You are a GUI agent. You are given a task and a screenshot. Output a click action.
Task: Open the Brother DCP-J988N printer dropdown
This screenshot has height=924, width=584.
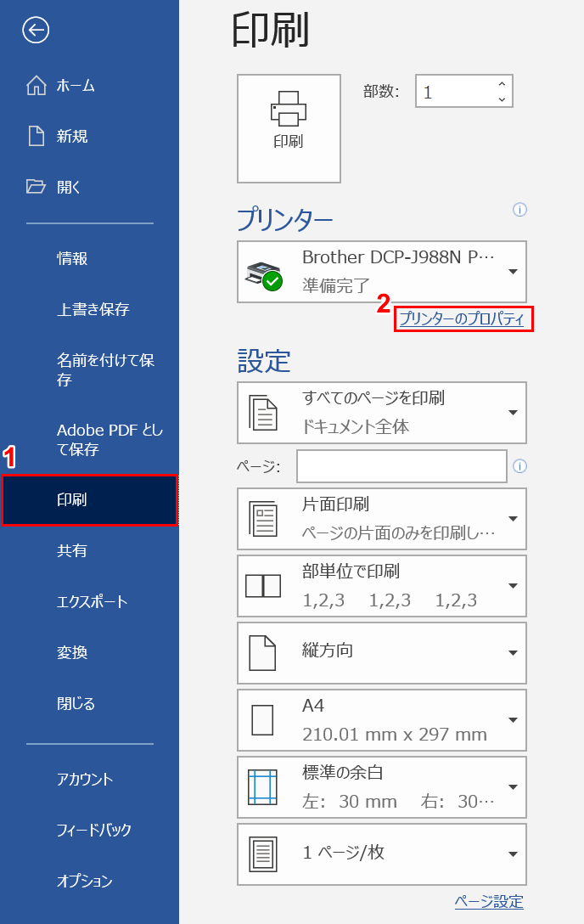(x=381, y=272)
